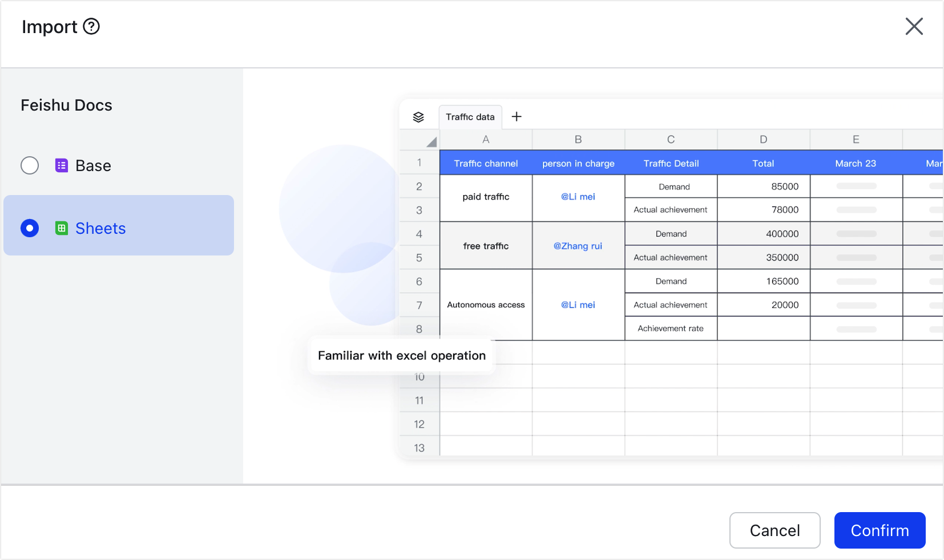The height and width of the screenshot is (560, 944).
Task: Click the Familiar with excel operation tooltip
Action: point(401,356)
